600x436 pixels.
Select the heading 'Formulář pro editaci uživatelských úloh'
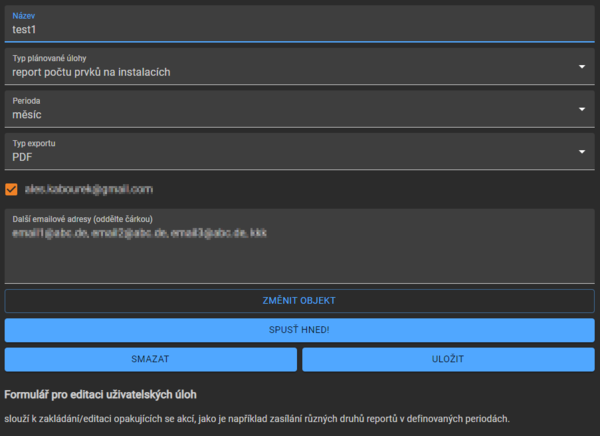click(x=100, y=395)
